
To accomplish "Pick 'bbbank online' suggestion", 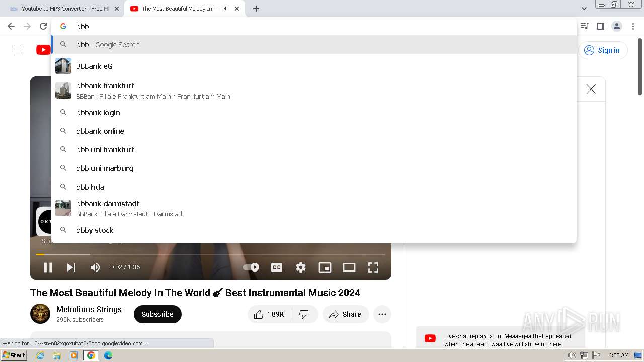I will [x=314, y=131].
